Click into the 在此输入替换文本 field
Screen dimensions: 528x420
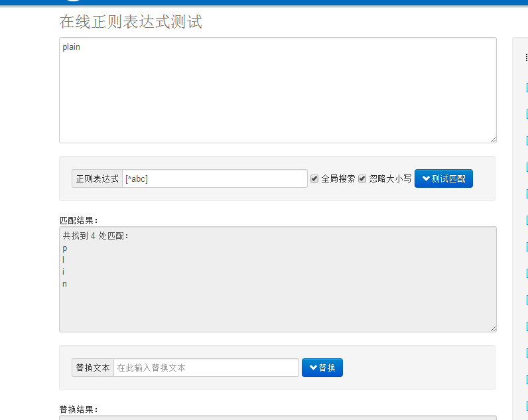(x=206, y=368)
